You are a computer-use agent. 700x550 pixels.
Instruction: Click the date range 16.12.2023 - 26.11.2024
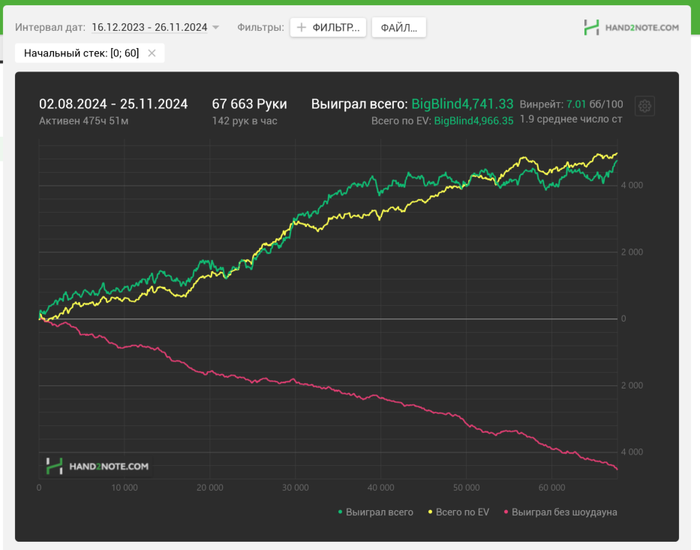click(150, 27)
